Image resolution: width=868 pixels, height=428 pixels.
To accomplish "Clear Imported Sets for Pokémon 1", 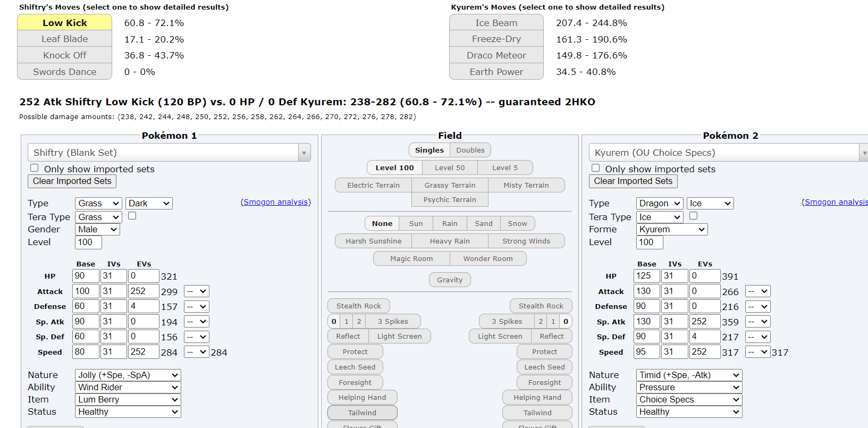I will (x=72, y=181).
